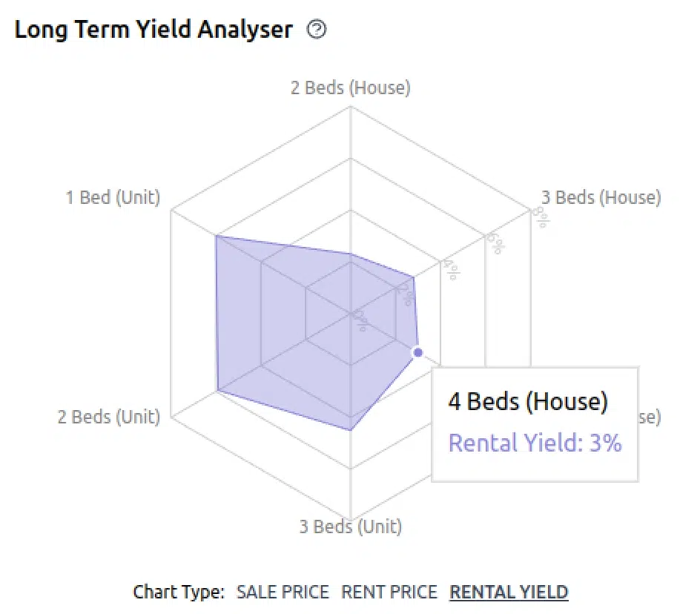The image size is (700, 614).
Task: Click the 8% radial tick label
Action: coord(541,217)
